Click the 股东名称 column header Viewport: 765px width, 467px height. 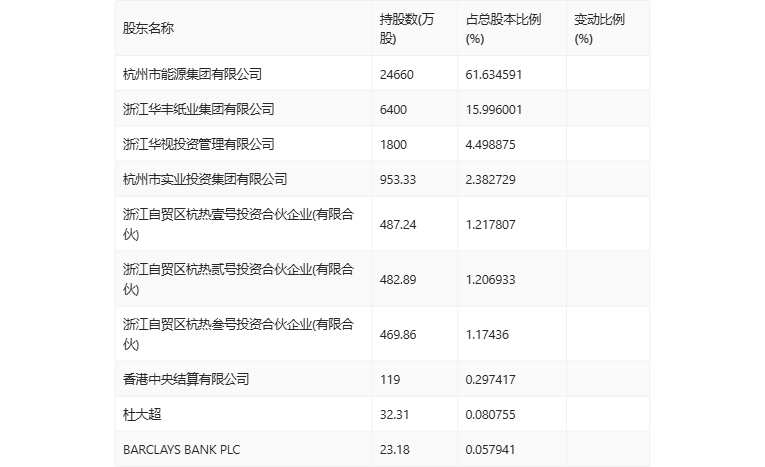(x=148, y=28)
